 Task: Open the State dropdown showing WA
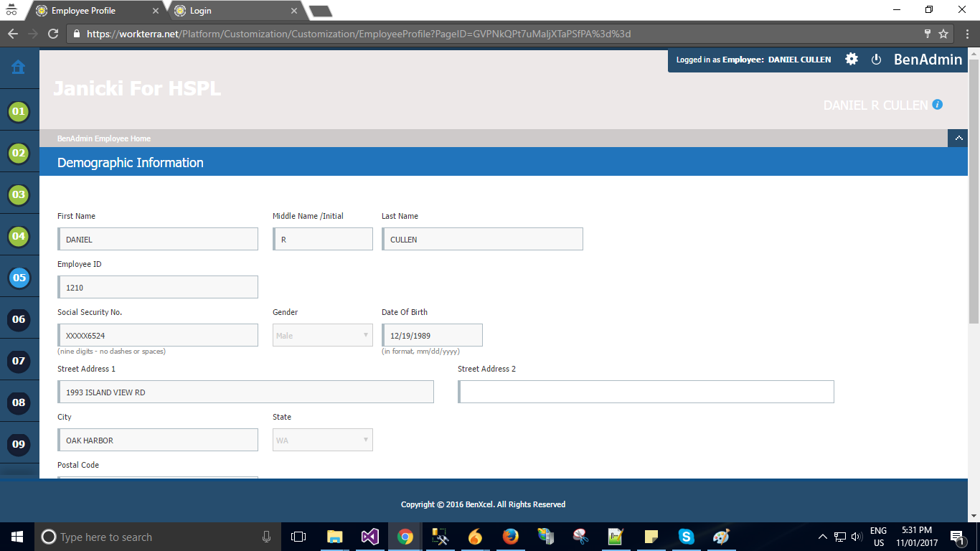click(322, 440)
